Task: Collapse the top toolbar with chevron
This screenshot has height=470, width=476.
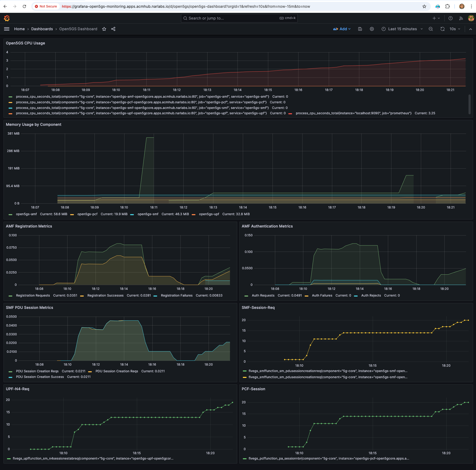Action: point(470,29)
